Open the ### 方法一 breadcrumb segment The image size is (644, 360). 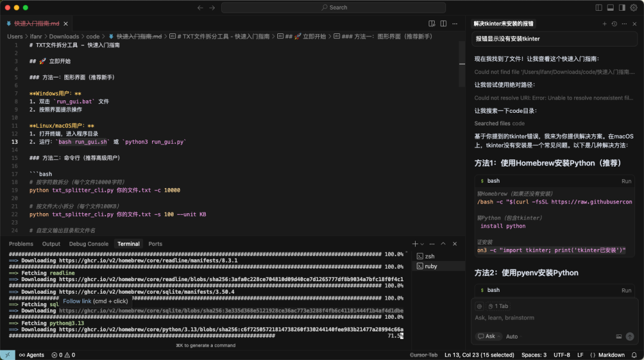coord(383,36)
